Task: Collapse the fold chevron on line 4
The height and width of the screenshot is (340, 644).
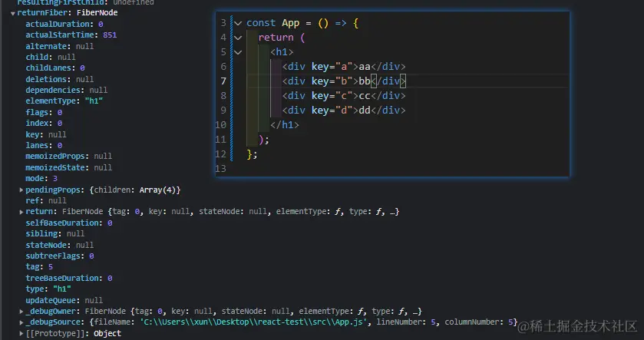Action: click(238, 38)
